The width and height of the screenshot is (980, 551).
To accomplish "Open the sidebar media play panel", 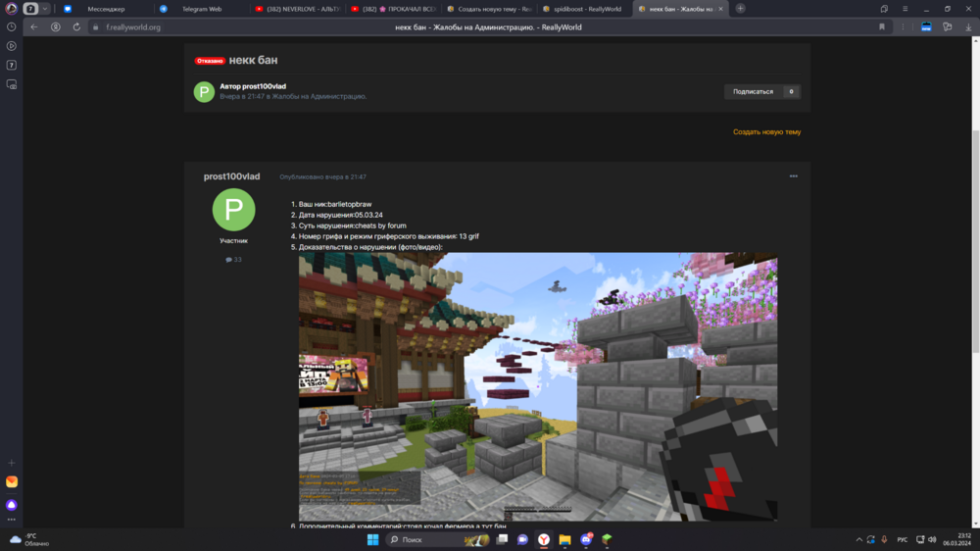I will (11, 46).
